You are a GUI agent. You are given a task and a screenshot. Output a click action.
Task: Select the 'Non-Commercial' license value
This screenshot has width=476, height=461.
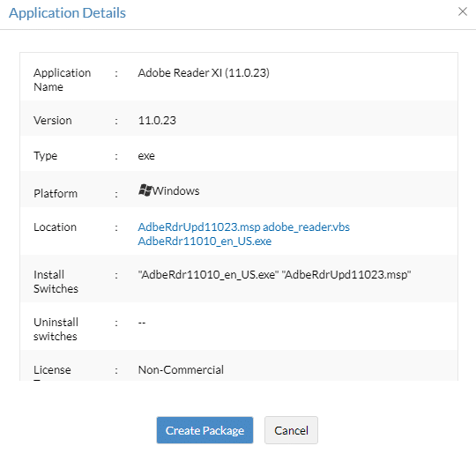pos(181,370)
